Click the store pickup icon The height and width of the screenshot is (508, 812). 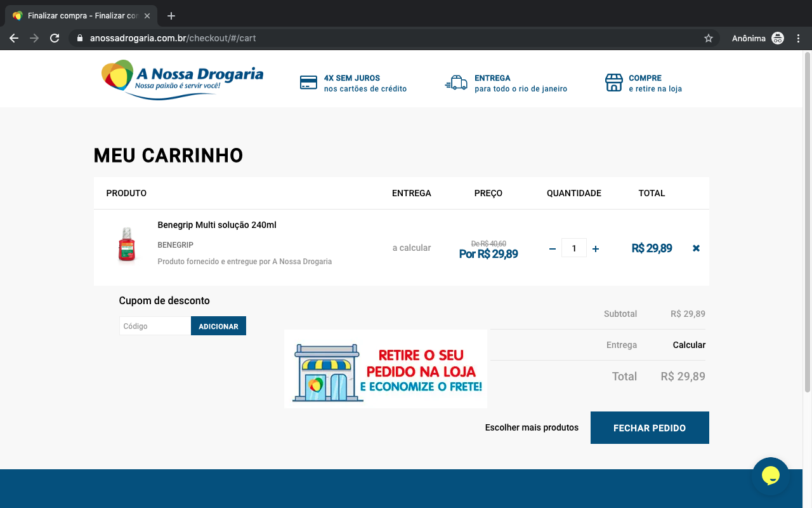pos(613,83)
